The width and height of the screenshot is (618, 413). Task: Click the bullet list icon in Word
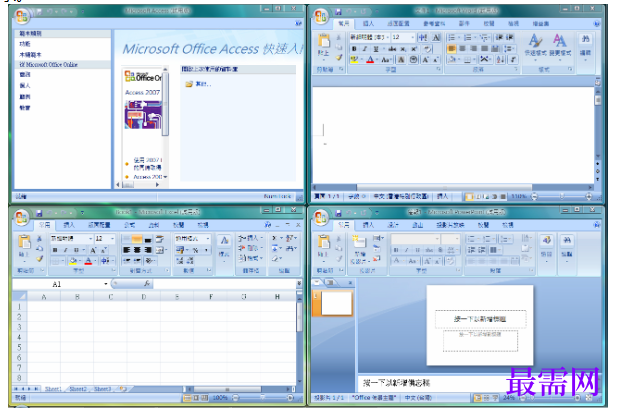(x=453, y=37)
